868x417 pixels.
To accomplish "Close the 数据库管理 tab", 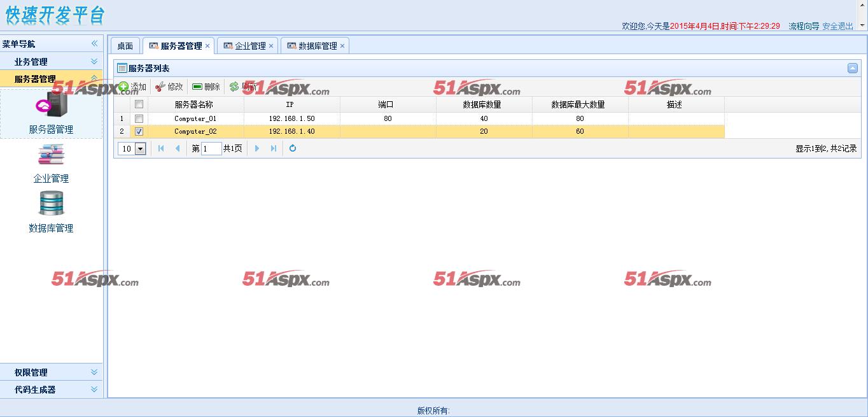I will click(x=342, y=46).
